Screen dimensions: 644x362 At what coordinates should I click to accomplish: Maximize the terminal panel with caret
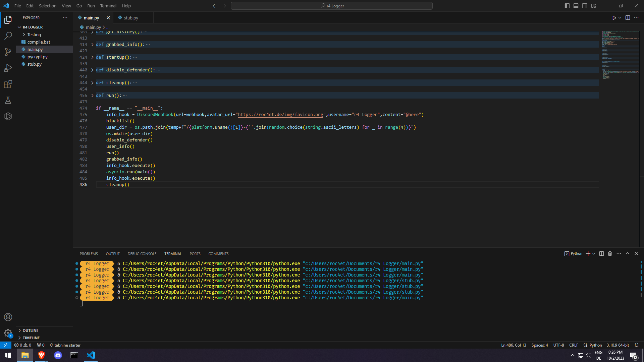tap(628, 254)
